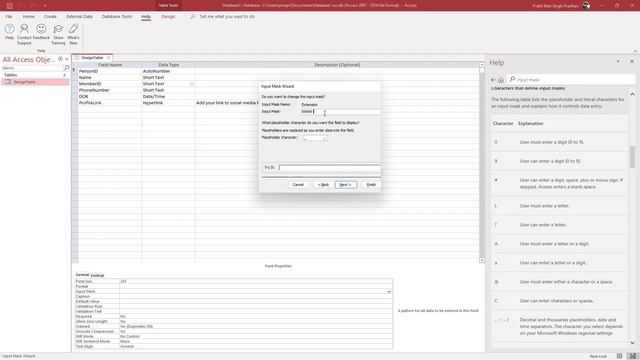The height and width of the screenshot is (360, 640).
Task: Open the File menu
Action: (x=9, y=17)
